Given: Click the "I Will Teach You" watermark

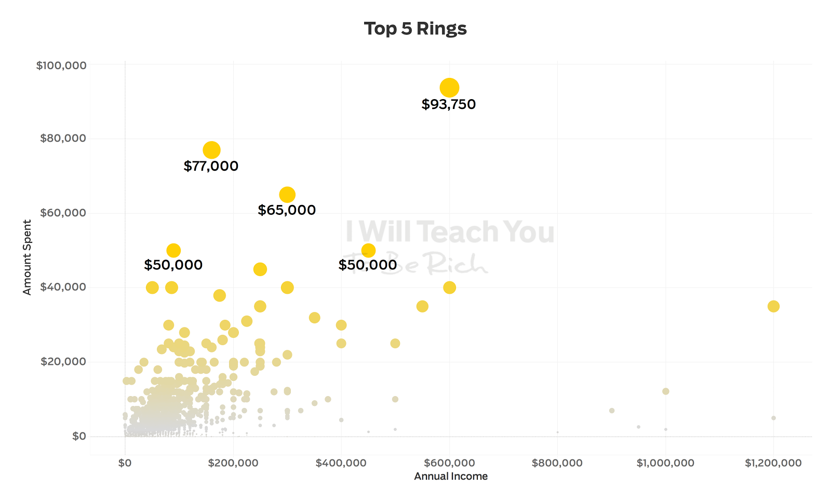Looking at the screenshot, I should click(450, 232).
